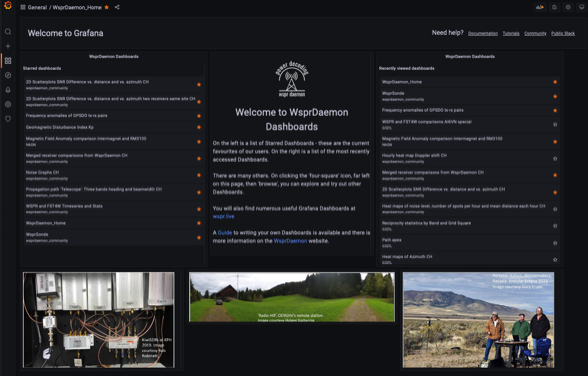The width and height of the screenshot is (588, 376).
Task: Star WSPR and FST4W comparisons AI6VN special
Action: pos(555,124)
